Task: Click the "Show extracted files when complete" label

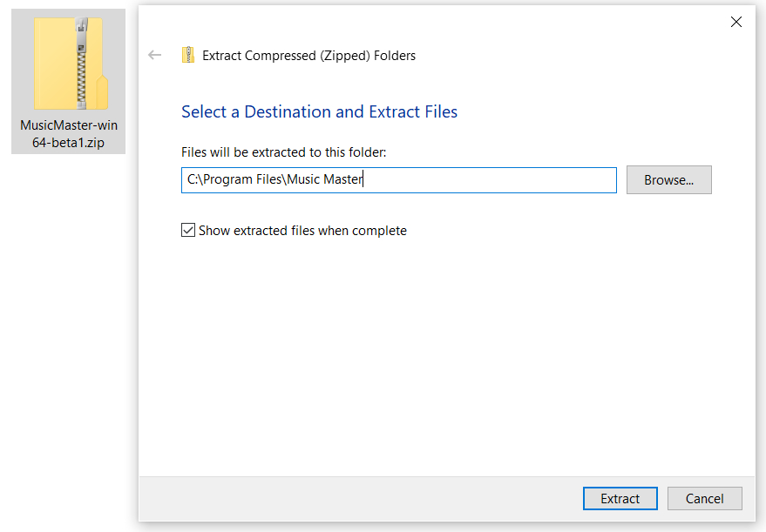Action: [302, 231]
